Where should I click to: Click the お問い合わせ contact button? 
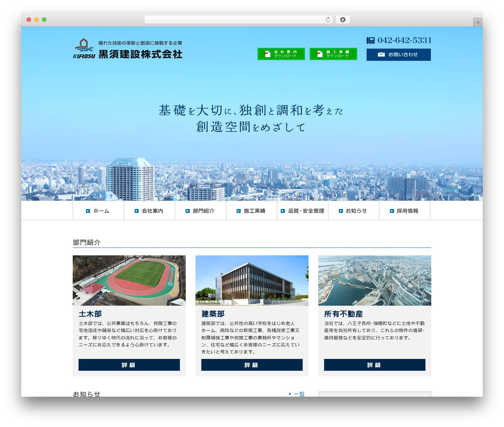click(398, 55)
